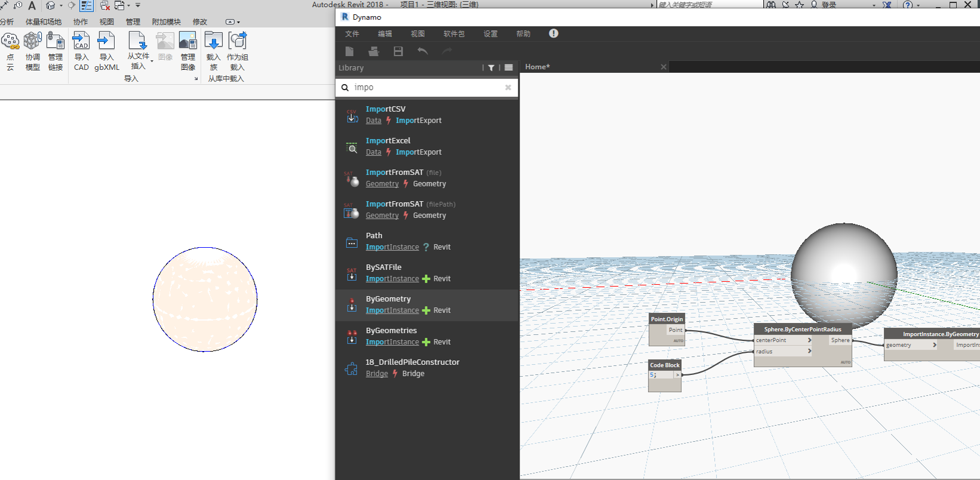This screenshot has width=980, height=480.
Task: Click New file icon in Dynamo toolbar
Action: pyautogui.click(x=350, y=51)
